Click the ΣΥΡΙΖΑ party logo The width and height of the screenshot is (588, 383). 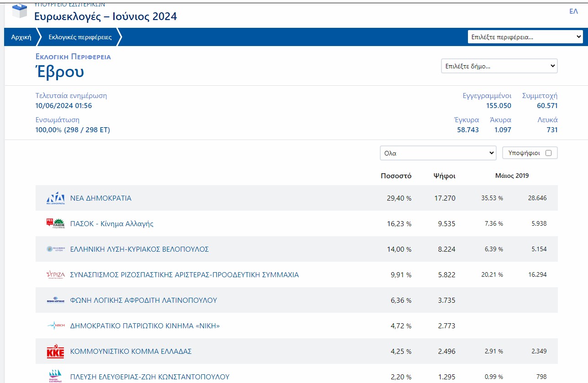[x=56, y=274]
